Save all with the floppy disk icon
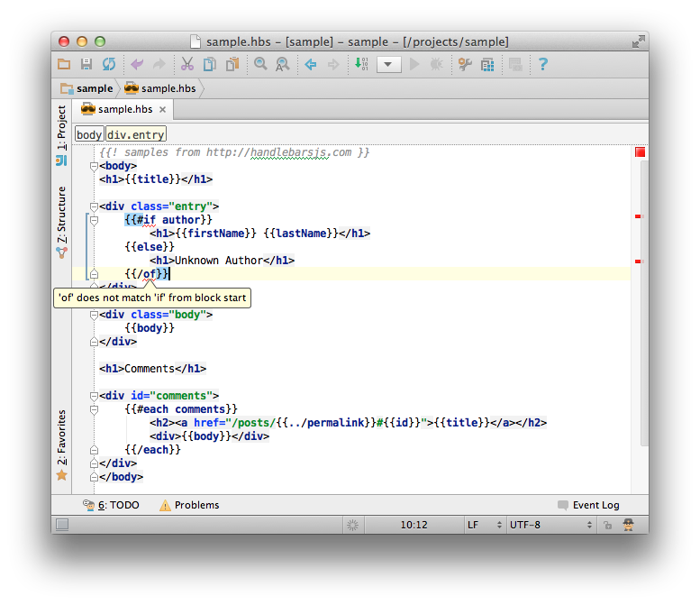The image size is (700, 605). (86, 64)
